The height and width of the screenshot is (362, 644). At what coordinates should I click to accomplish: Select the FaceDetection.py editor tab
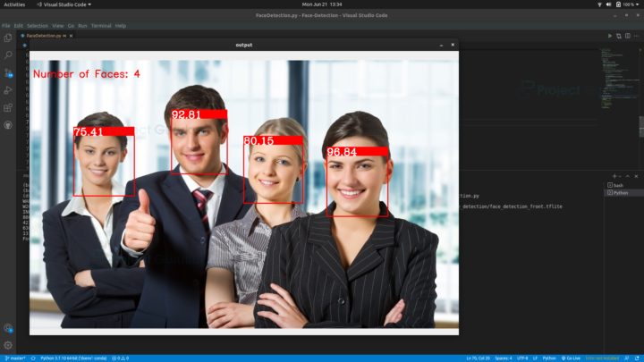(47, 36)
